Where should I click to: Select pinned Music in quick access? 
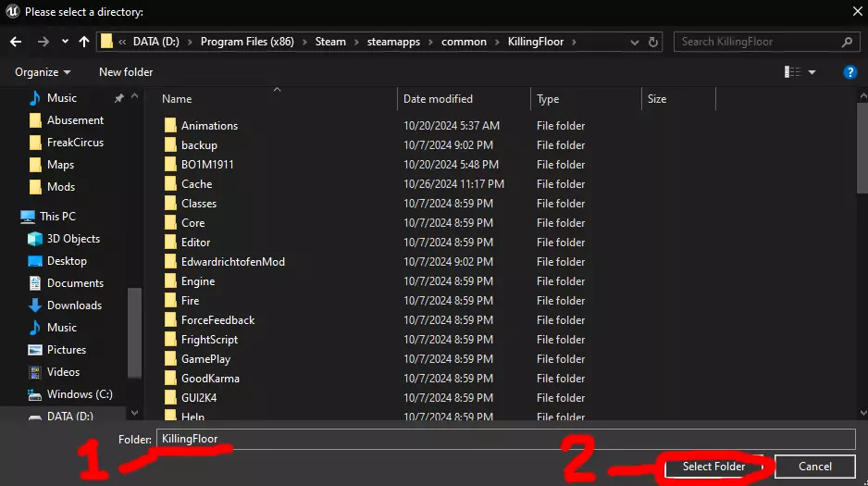(x=61, y=98)
